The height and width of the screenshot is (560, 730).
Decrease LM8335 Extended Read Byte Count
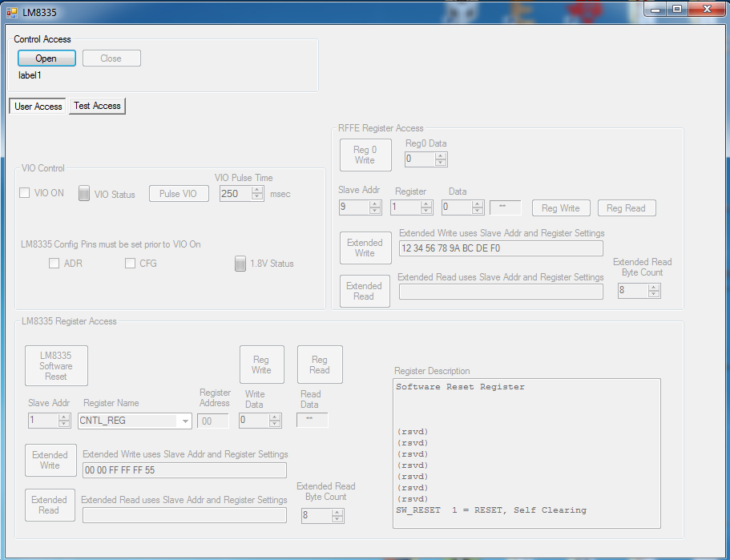337,519
